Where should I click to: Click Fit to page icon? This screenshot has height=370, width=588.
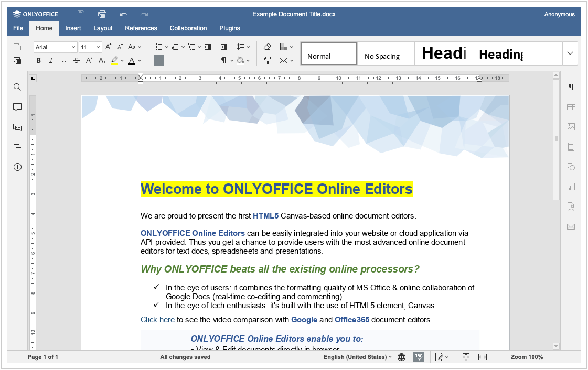point(466,357)
